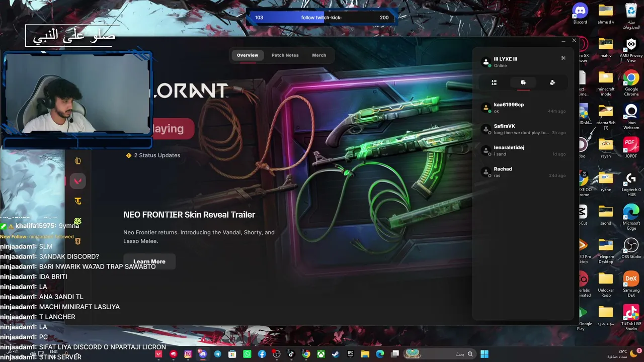This screenshot has width=644, height=362.
Task: Open the Merch tab
Action: pos(319,55)
